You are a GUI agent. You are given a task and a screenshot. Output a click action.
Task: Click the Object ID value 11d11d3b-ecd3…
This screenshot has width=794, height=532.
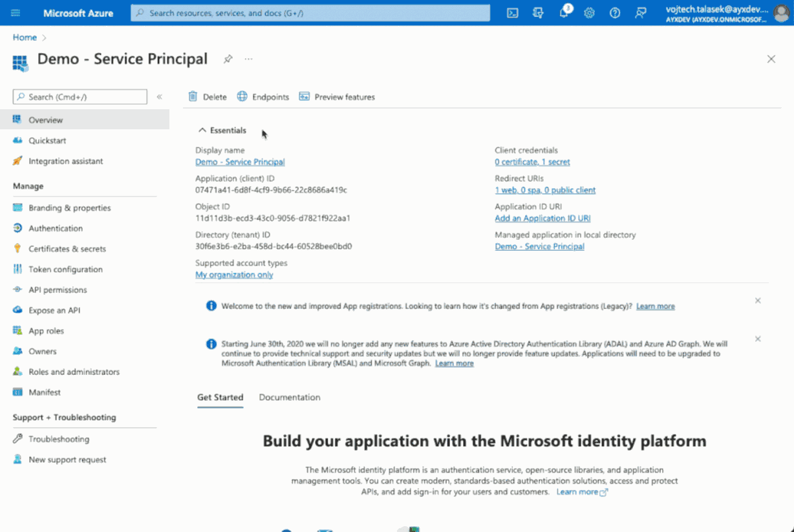[x=273, y=218]
